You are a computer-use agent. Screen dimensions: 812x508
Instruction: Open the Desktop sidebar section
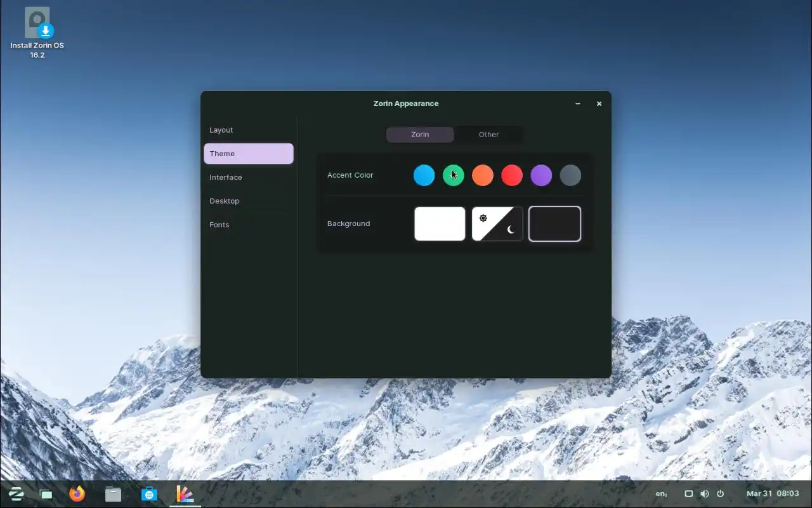click(x=249, y=201)
